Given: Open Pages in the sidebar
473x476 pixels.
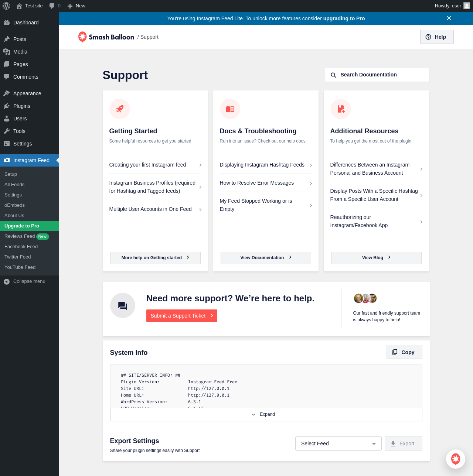Looking at the screenshot, I should [x=30, y=64].
